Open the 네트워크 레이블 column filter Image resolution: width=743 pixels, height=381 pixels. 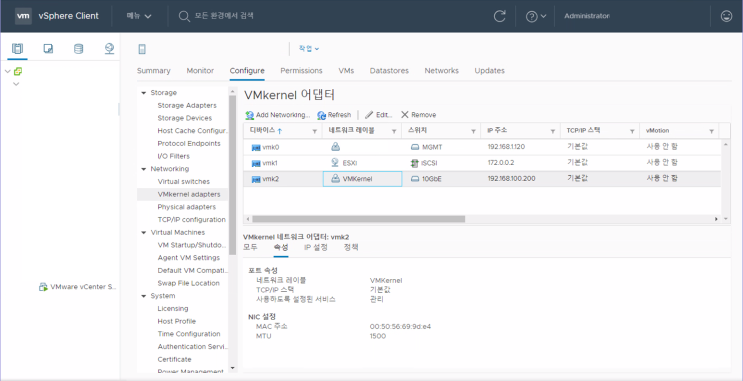coord(394,131)
